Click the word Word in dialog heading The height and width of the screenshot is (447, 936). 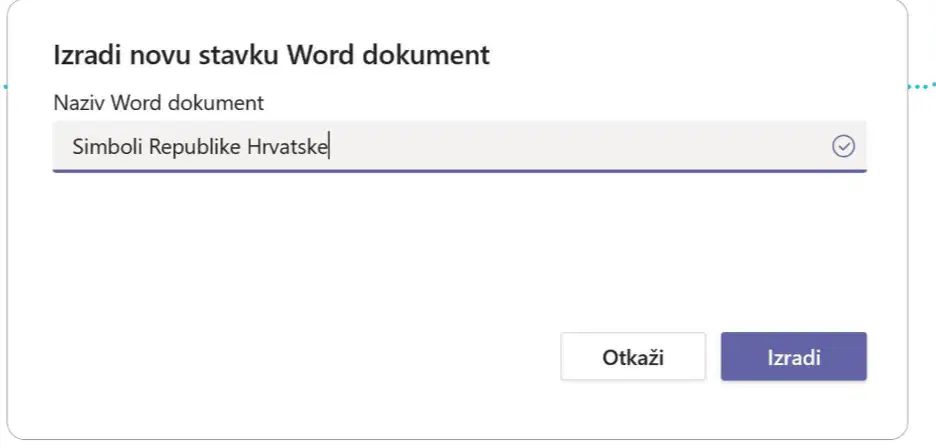(322, 55)
